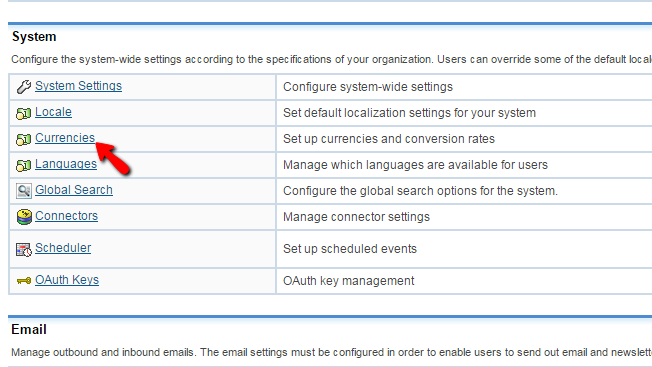Screen dimensions: 652x367
Task: Open the Locale link
Action: [53, 112]
